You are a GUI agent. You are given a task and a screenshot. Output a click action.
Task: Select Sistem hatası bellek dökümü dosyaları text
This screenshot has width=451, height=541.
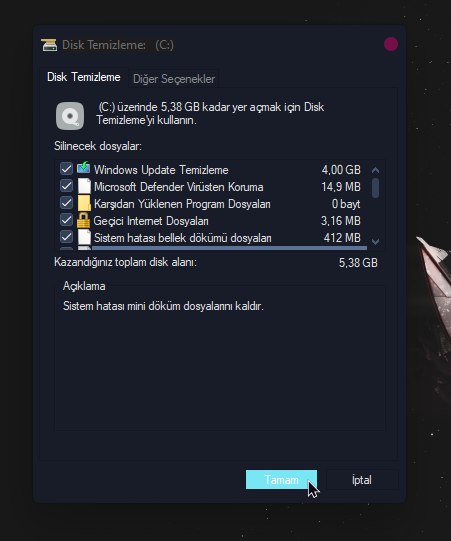click(183, 238)
